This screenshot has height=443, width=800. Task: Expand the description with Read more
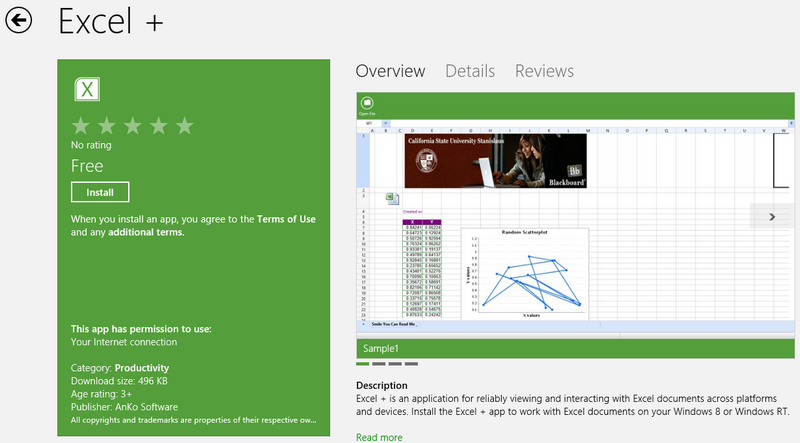coord(379,437)
